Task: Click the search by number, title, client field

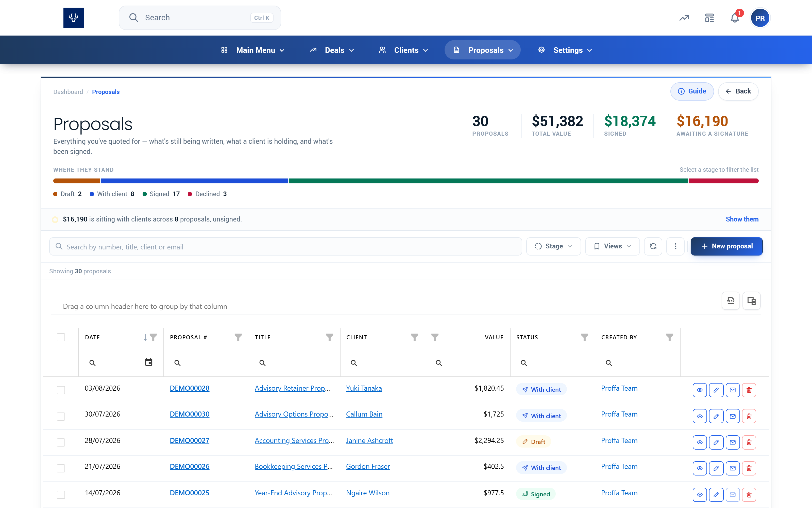Action: pos(285,247)
